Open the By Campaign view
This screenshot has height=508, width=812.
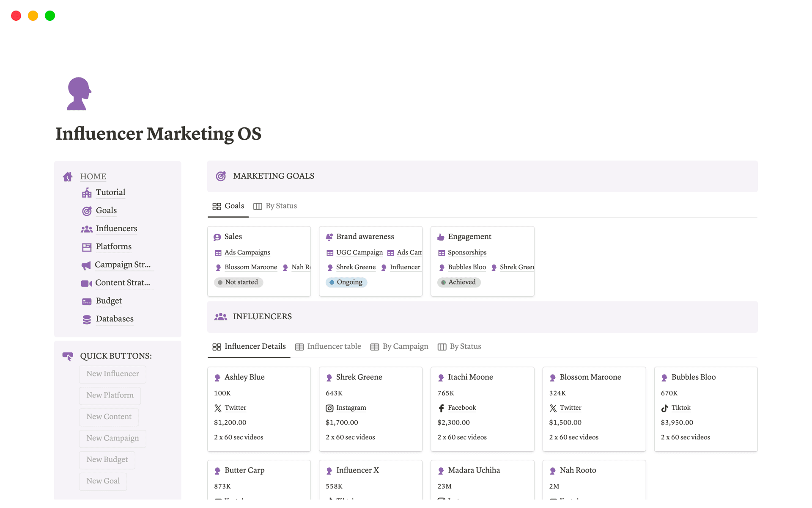click(x=405, y=346)
